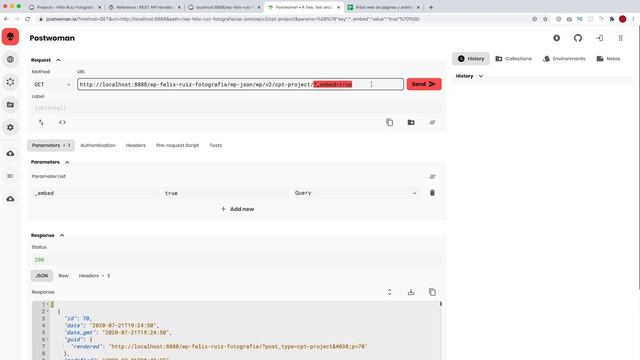This screenshot has width=640, height=360.
Task: Click the show code angle-brackets icon
Action: [62, 122]
